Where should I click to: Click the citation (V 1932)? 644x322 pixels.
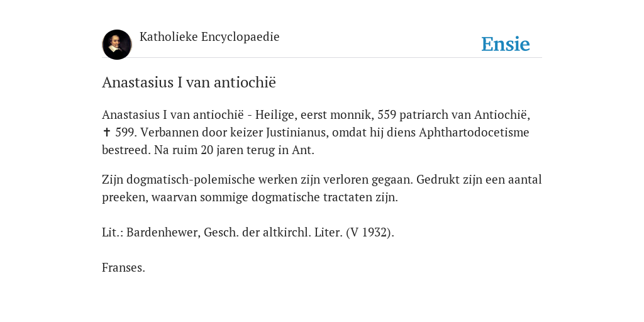(370, 233)
